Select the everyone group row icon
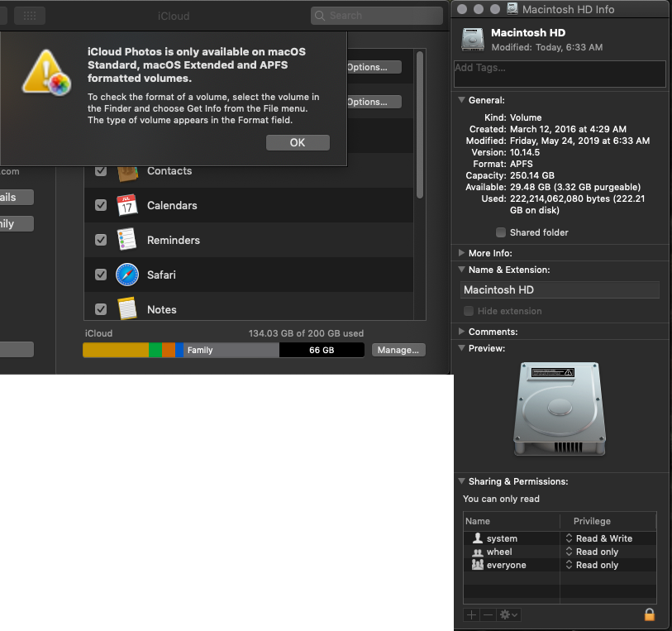Viewport: 672px width, 631px height. [478, 565]
